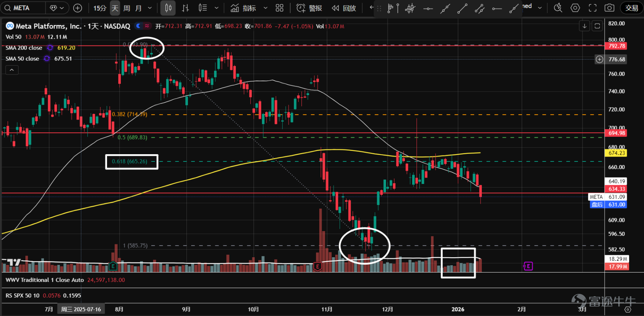This screenshot has height=316, width=644.
Task: Click the 周三 2025-07-16 date label
Action: click(81, 309)
